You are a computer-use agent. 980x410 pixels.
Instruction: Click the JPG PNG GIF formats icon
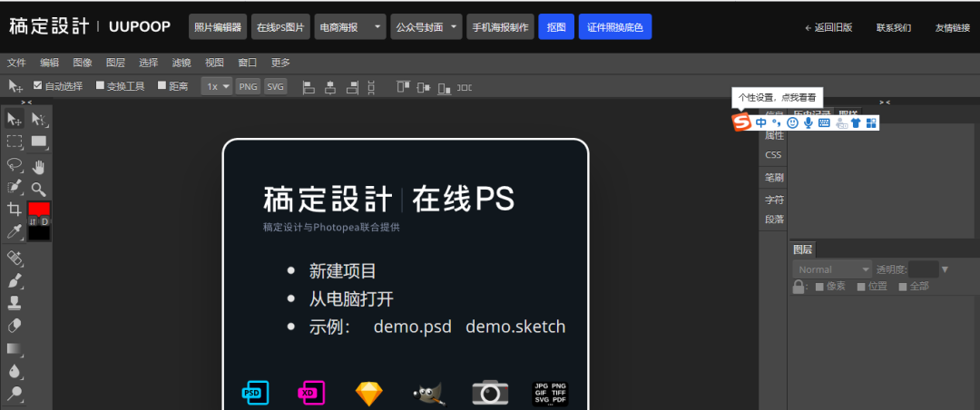click(550, 394)
